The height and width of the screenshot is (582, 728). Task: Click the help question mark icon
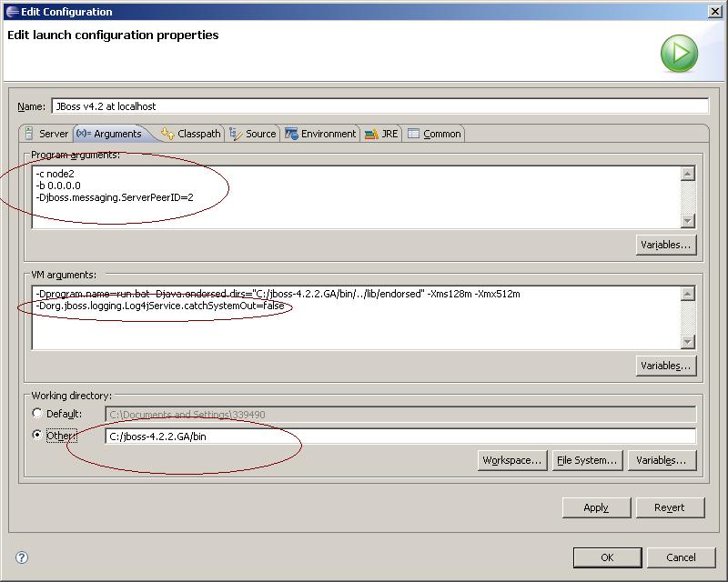[x=22, y=557]
